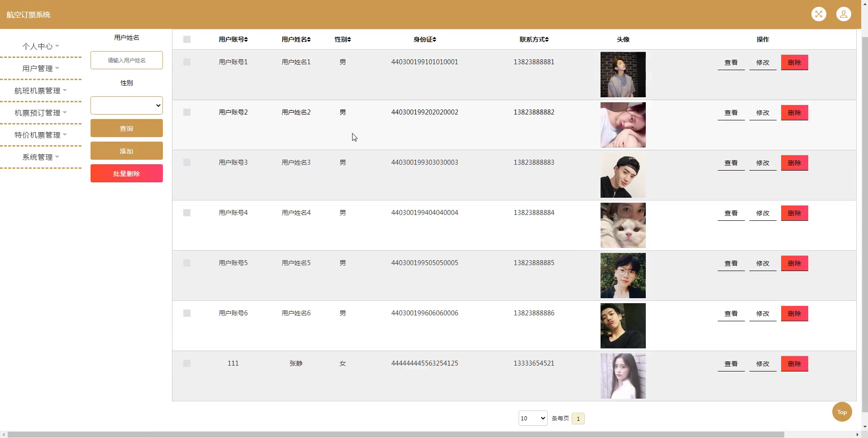The width and height of the screenshot is (868, 438).
Task: Expand the 特价机票管理 sidebar menu
Action: click(x=41, y=135)
